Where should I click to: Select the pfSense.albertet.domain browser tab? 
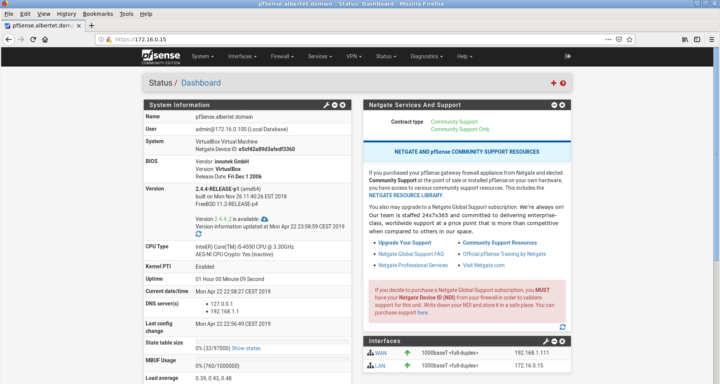[42, 26]
